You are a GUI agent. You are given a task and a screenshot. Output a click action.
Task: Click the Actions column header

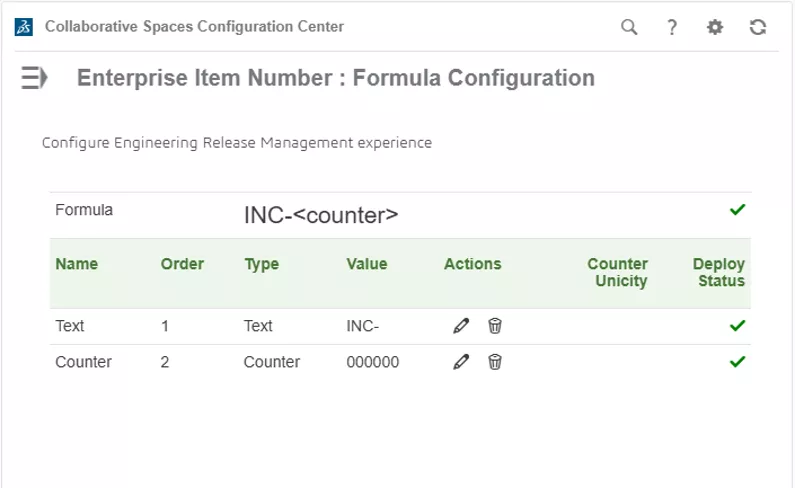[473, 264]
